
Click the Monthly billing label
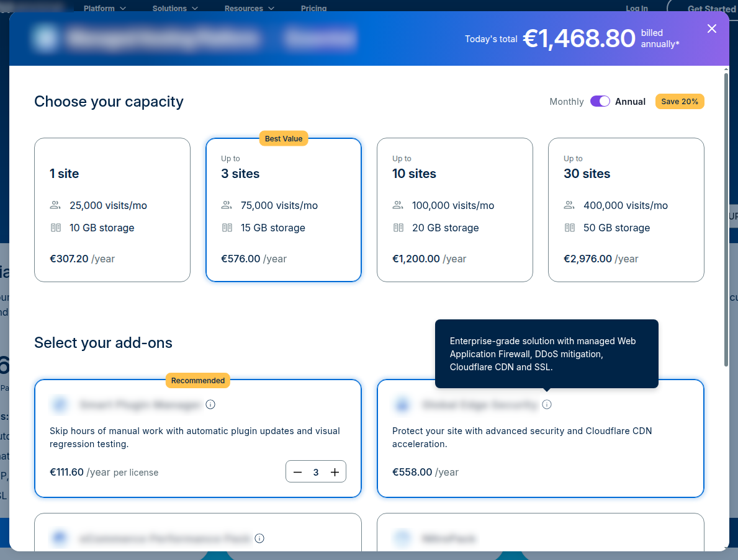[566, 102]
